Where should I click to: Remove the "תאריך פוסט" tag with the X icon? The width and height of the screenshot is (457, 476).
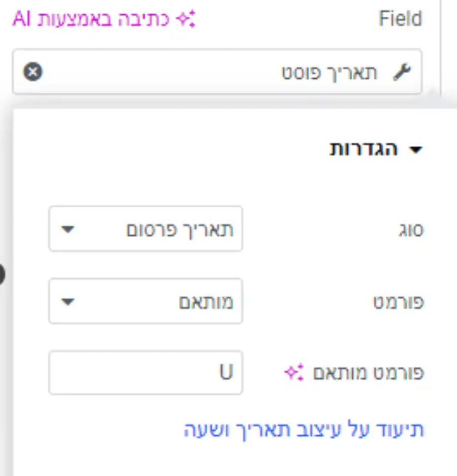pos(33,72)
